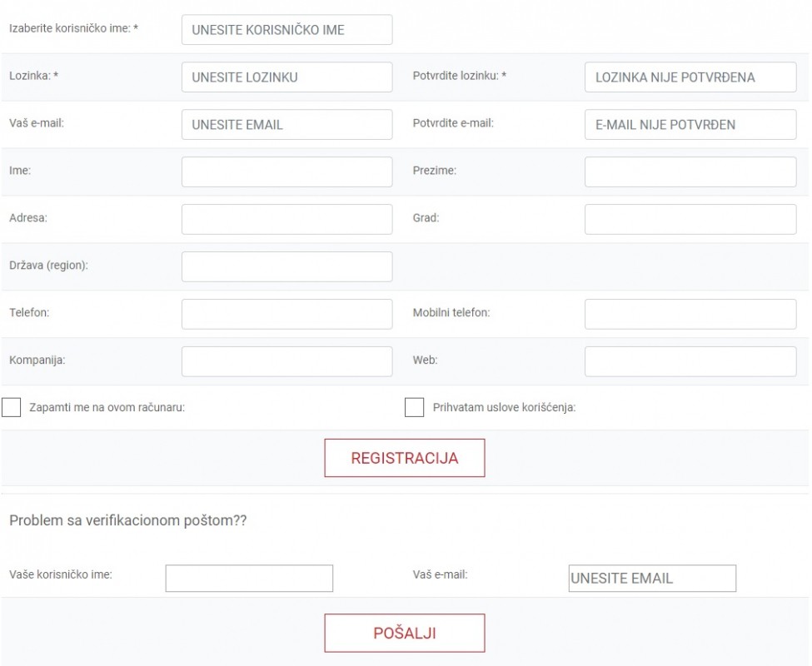Focus the Web address field
This screenshot has width=812, height=666.
(690, 361)
